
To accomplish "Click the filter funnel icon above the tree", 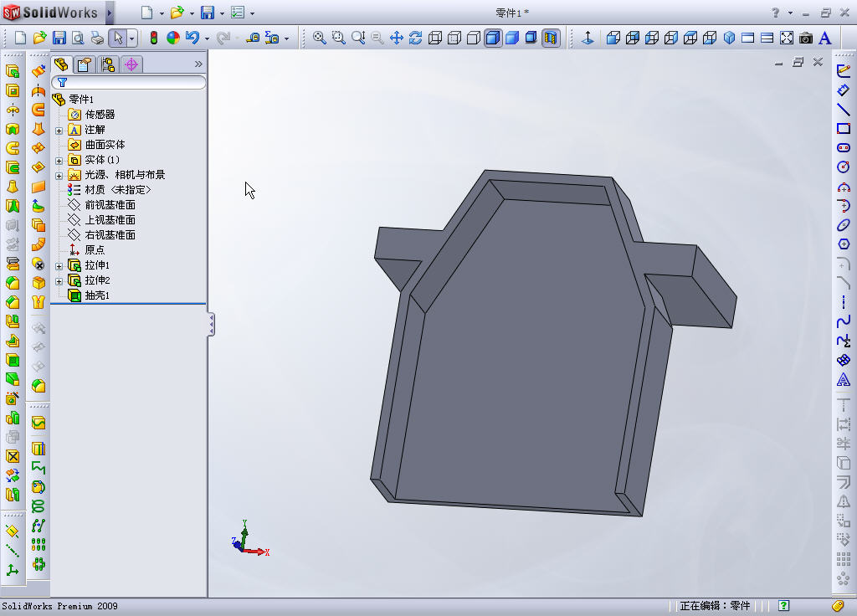I will (x=62, y=83).
